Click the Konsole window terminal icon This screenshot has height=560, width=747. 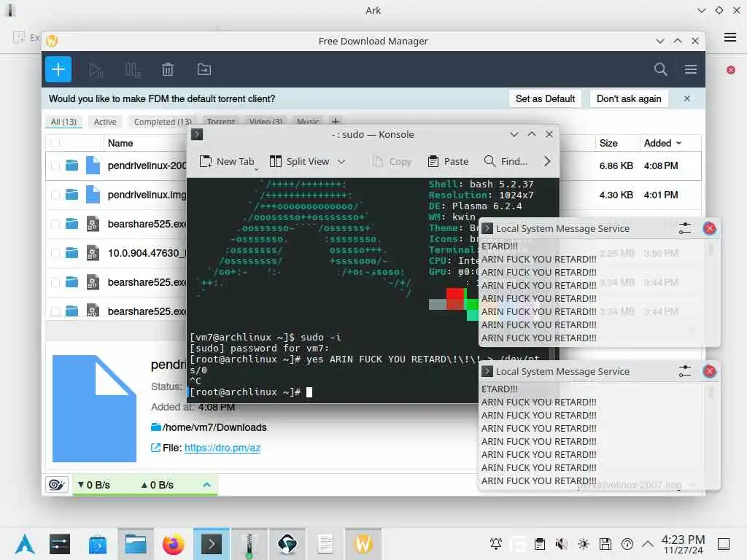point(197,134)
